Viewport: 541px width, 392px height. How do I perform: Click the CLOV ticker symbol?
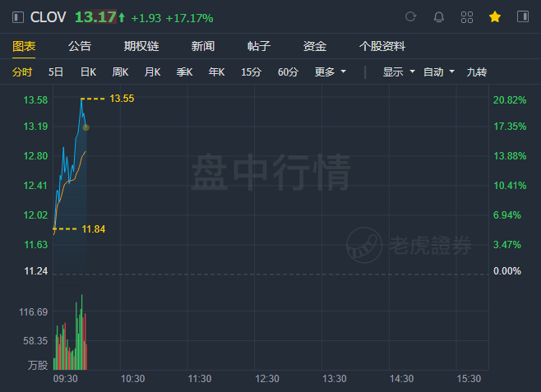click(x=48, y=17)
